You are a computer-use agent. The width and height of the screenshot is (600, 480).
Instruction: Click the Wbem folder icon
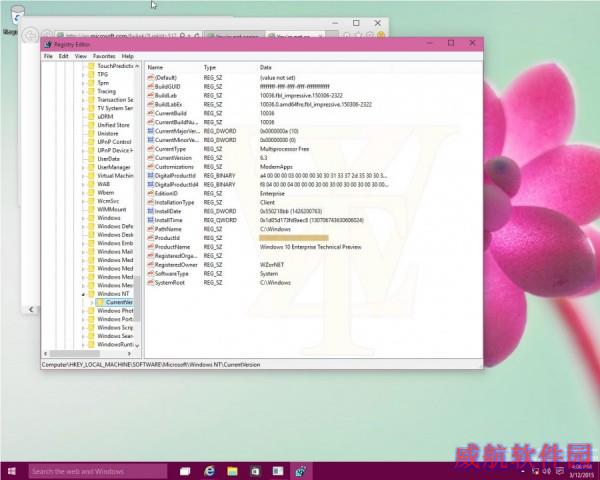point(91,193)
